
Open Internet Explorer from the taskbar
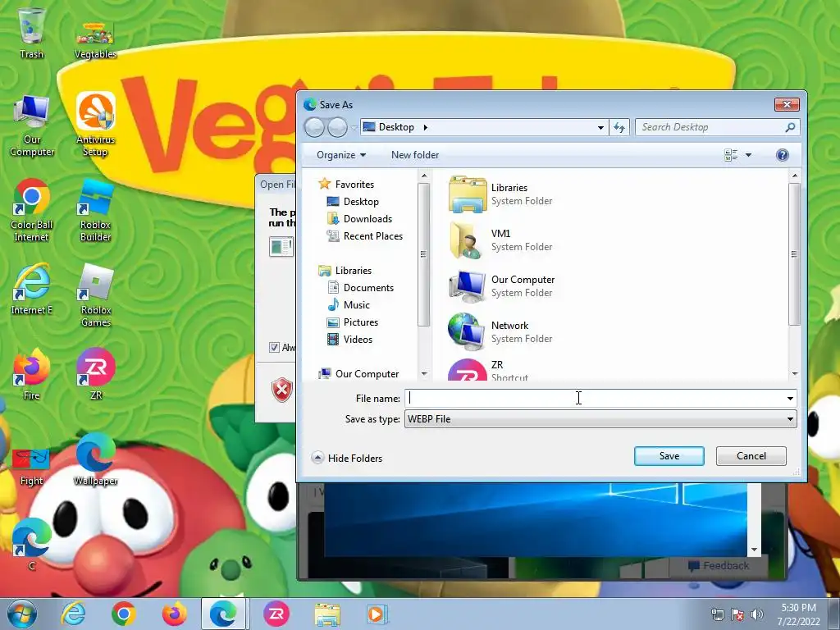click(73, 614)
